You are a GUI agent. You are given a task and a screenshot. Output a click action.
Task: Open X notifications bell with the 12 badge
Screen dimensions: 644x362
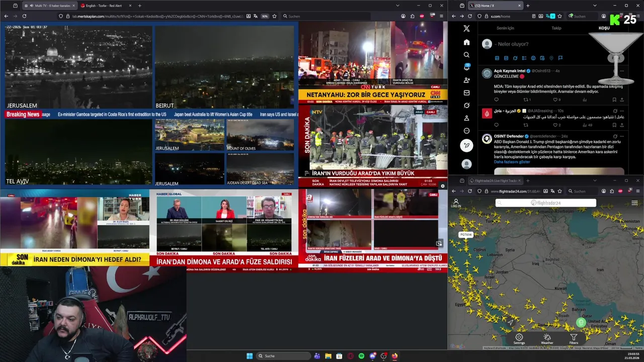(466, 67)
